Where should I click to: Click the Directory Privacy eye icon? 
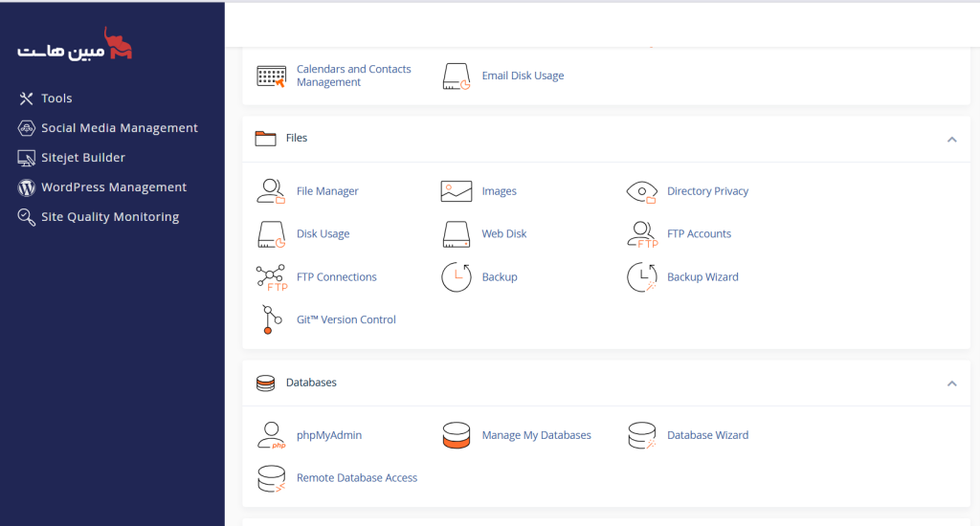[x=641, y=192]
